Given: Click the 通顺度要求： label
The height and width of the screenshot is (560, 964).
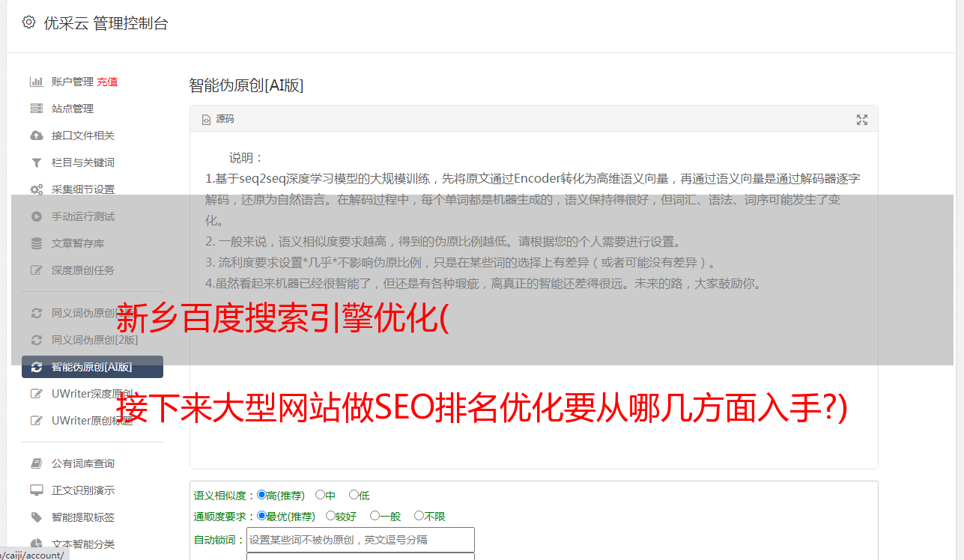Looking at the screenshot, I should click(225, 517).
